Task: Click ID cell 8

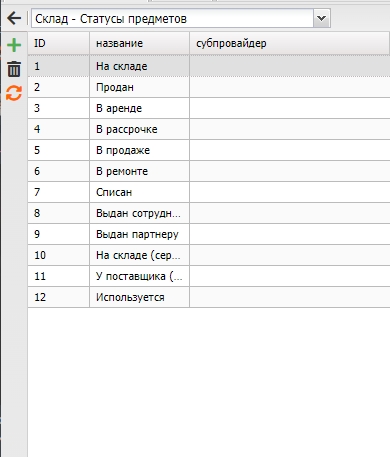Action: click(x=59, y=213)
